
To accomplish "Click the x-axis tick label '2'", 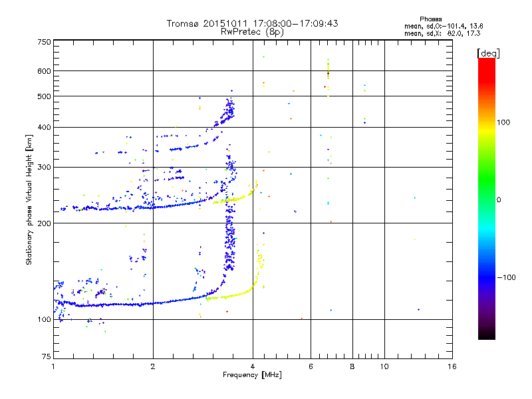I will [153, 366].
